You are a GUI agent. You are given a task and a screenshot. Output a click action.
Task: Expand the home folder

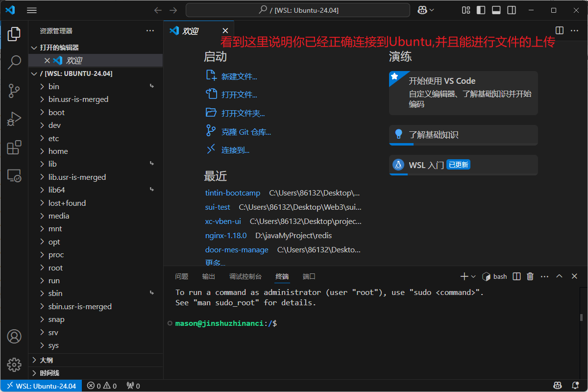(x=96, y=151)
